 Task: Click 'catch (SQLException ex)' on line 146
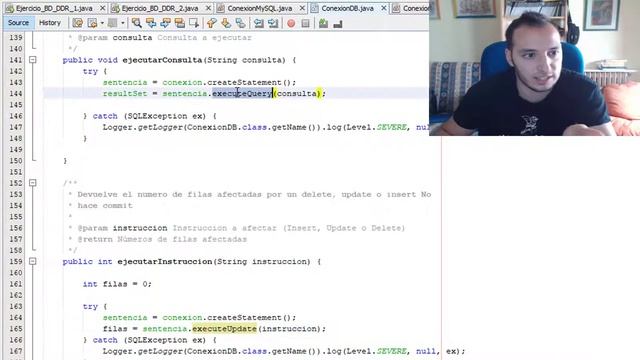[149, 116]
